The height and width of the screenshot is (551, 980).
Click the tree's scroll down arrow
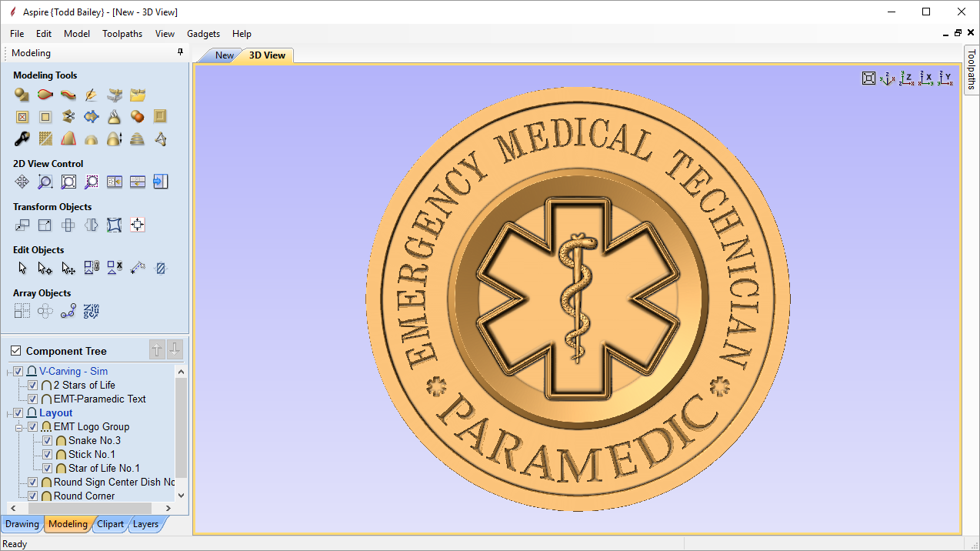click(182, 496)
